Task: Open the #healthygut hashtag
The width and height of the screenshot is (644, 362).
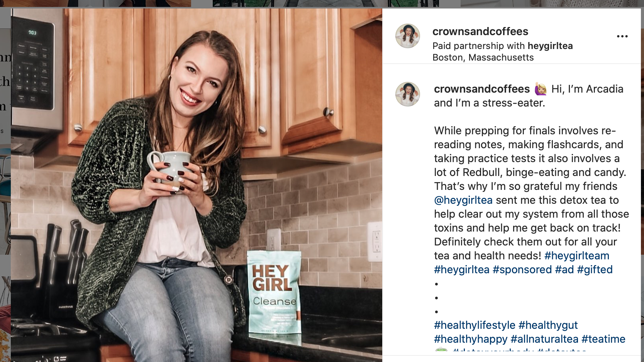Action: 548,325
